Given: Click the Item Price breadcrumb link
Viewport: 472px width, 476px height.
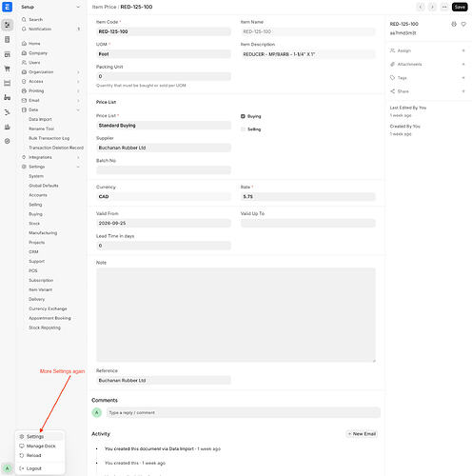Looking at the screenshot, I should click(x=105, y=7).
